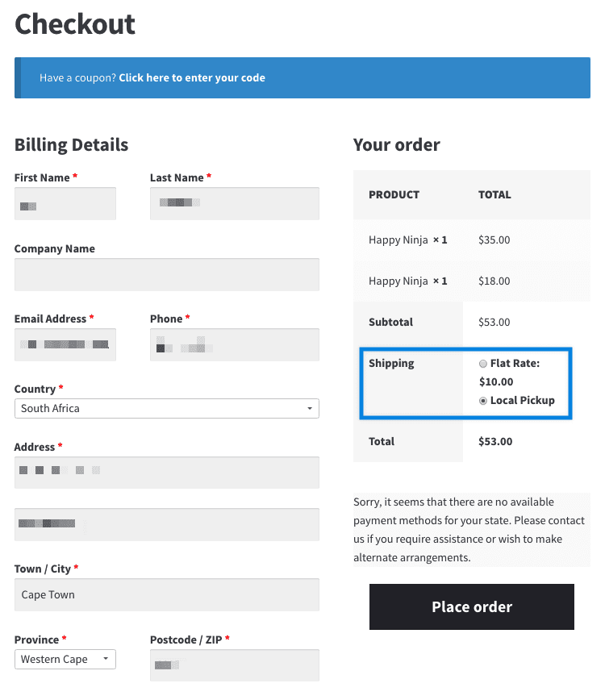Open the Province dropdown
The width and height of the screenshot is (605, 700).
coord(65,659)
